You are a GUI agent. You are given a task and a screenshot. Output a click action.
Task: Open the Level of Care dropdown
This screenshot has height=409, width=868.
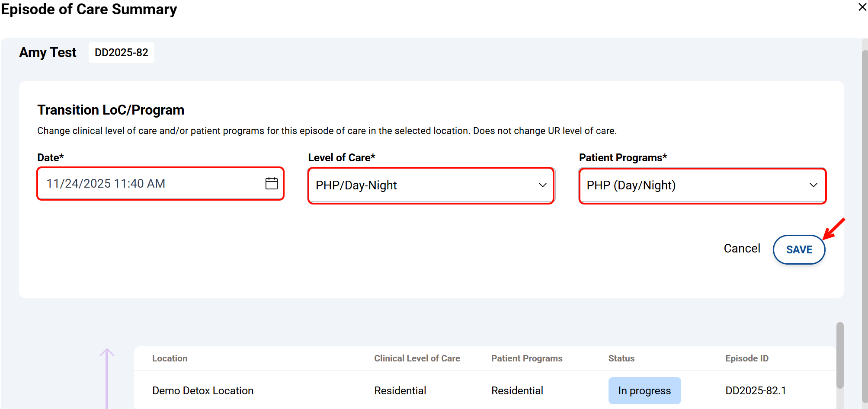(x=431, y=185)
